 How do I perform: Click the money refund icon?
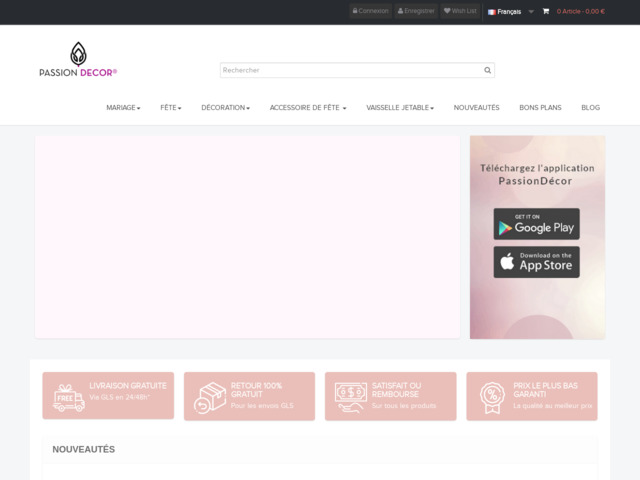coord(351,396)
